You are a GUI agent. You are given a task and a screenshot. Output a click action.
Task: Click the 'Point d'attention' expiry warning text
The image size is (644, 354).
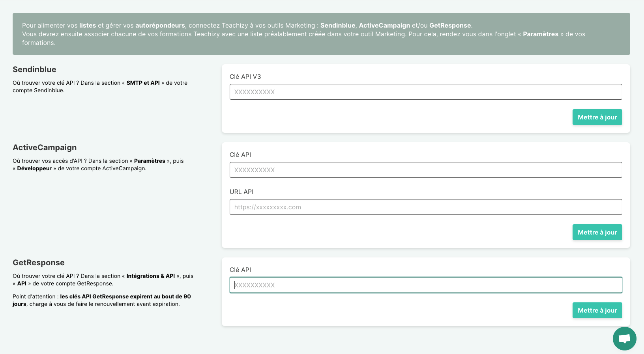click(102, 300)
